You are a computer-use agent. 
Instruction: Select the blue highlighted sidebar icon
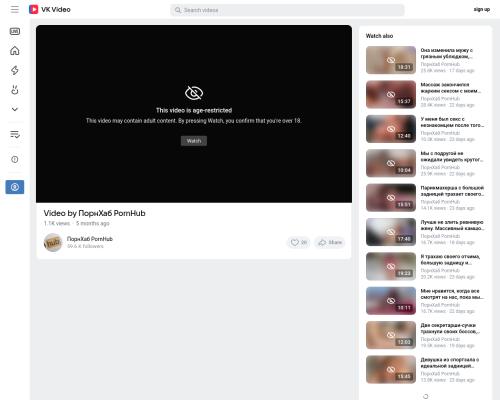(x=15, y=187)
